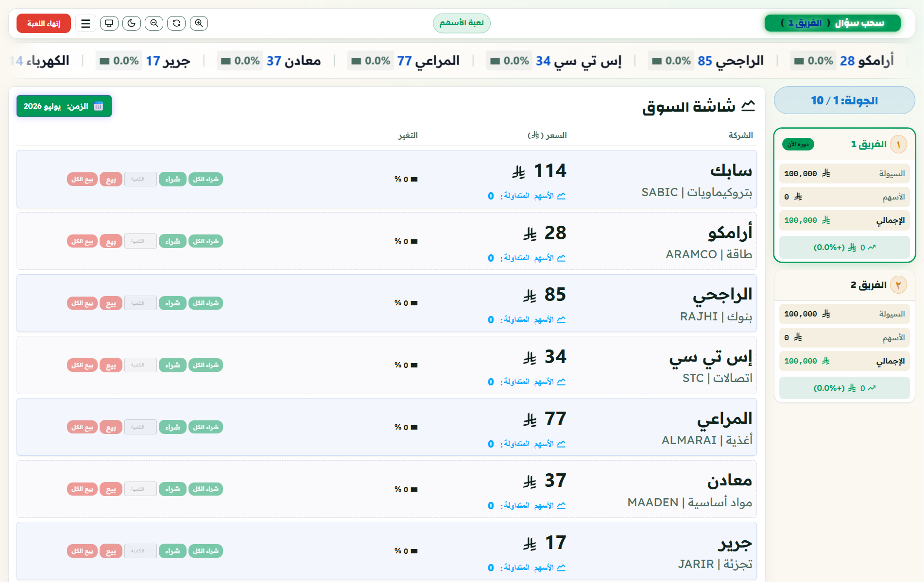Click the quantity input for STC
Image resolution: width=924 pixels, height=582 pixels.
click(140, 365)
